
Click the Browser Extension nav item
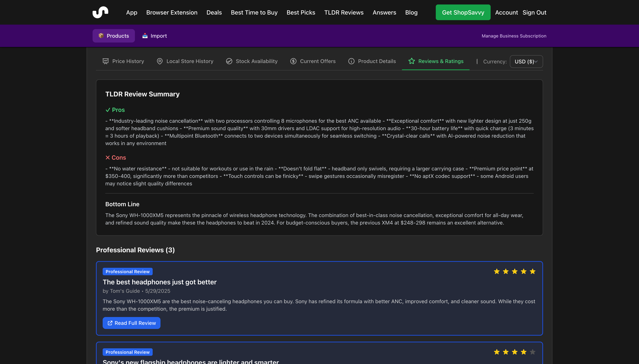(x=172, y=12)
